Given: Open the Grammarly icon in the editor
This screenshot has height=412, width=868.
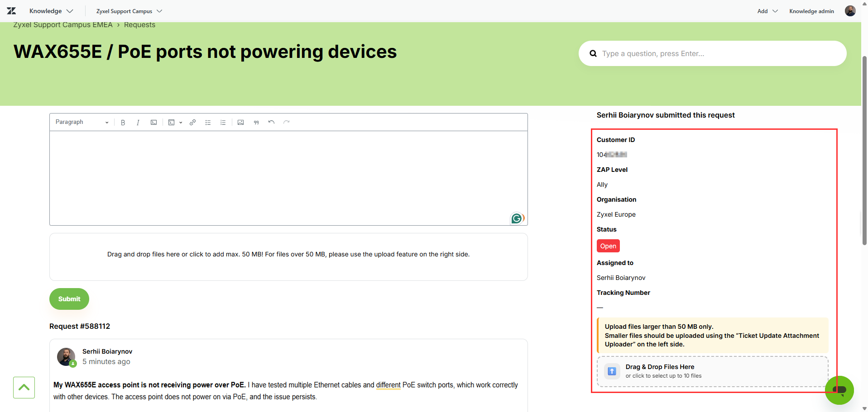Looking at the screenshot, I should 517,218.
